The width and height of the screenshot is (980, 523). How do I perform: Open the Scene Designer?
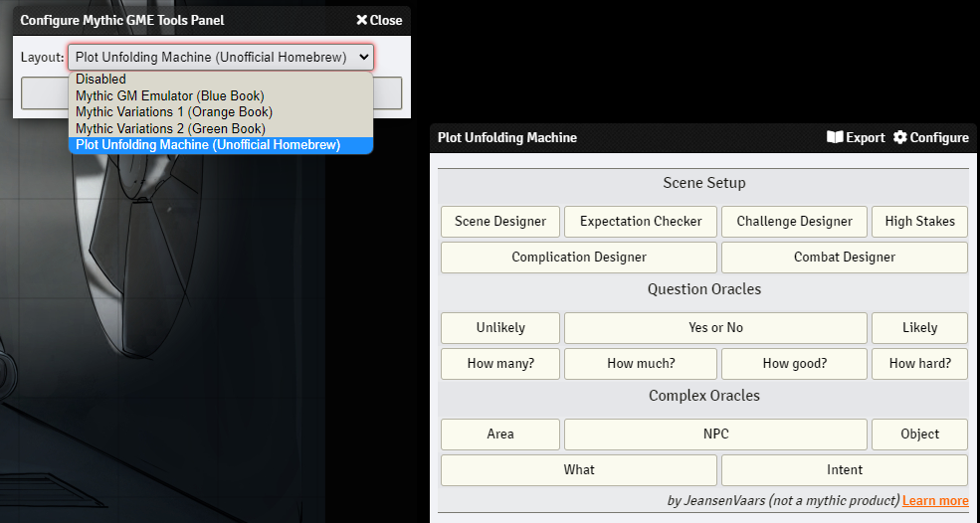coord(500,221)
